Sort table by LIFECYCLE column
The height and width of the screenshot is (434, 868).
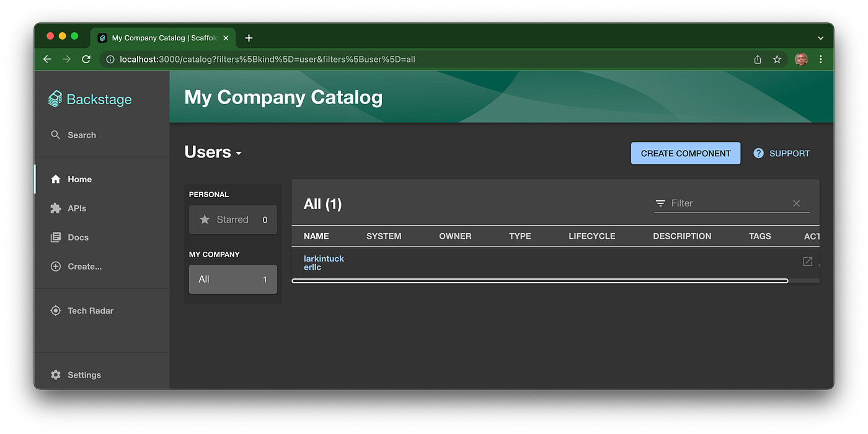pos(592,236)
